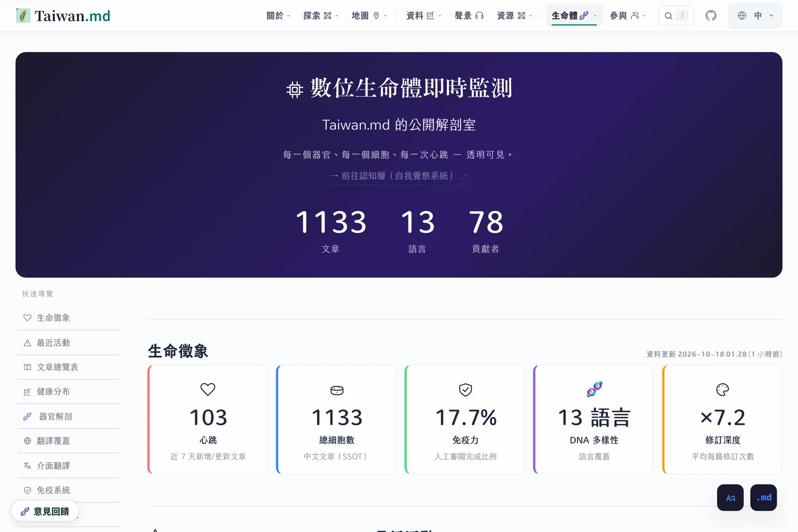Follow the 前往認知層 link

click(x=399, y=176)
